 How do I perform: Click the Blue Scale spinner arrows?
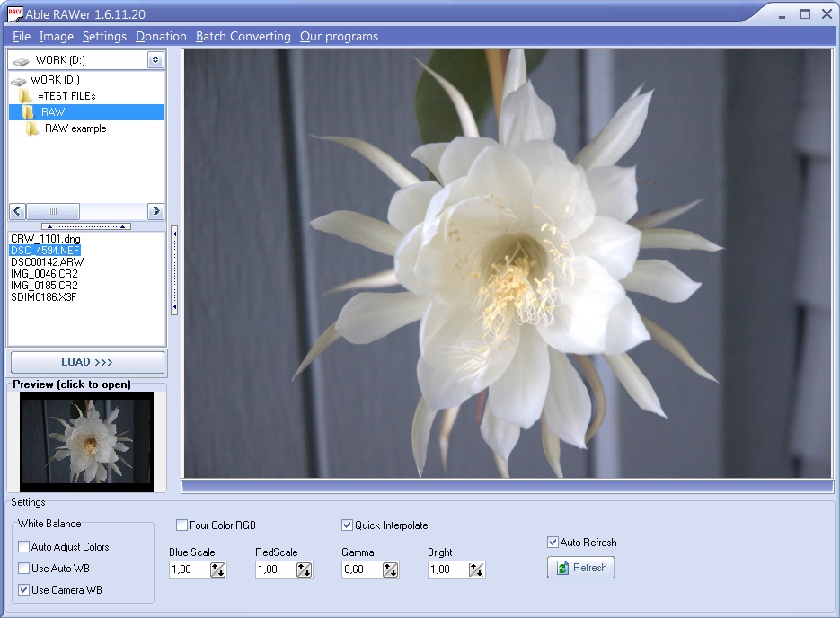[218, 569]
